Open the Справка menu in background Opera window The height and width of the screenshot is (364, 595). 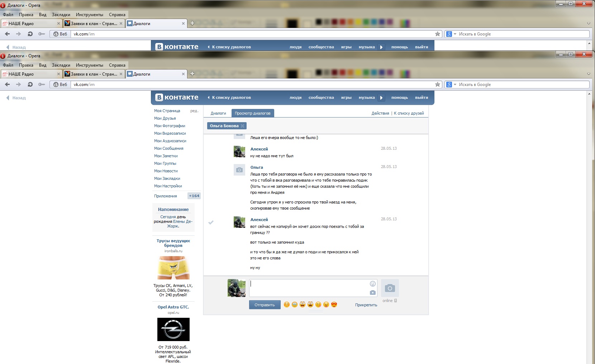coord(117,15)
